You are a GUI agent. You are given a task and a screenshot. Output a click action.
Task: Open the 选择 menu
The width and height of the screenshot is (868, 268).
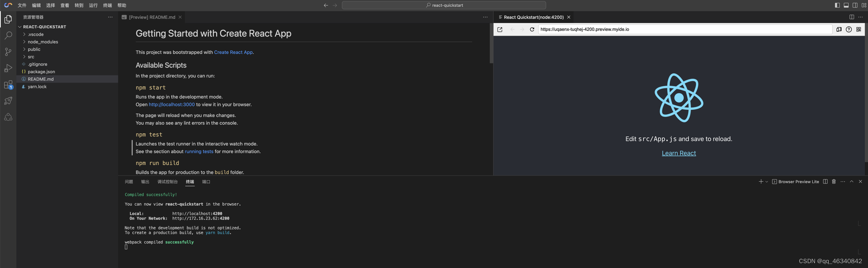(50, 5)
